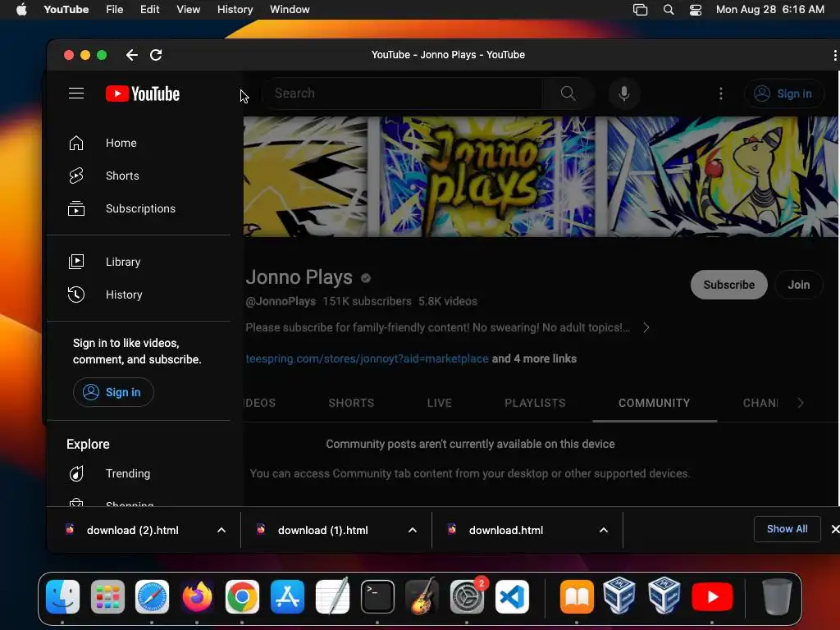Screen dimensions: 840x630
Task: Close the downloads bar
Action: 834,529
